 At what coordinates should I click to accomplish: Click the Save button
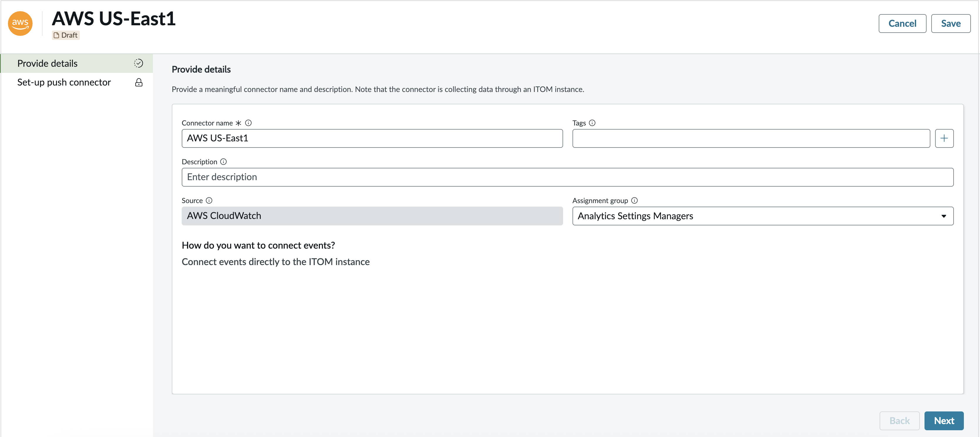(950, 24)
